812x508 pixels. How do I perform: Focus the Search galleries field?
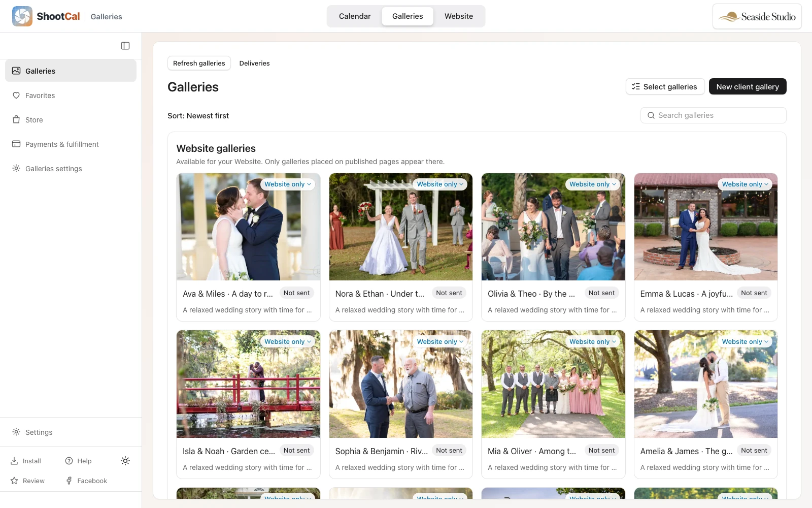pyautogui.click(x=714, y=115)
